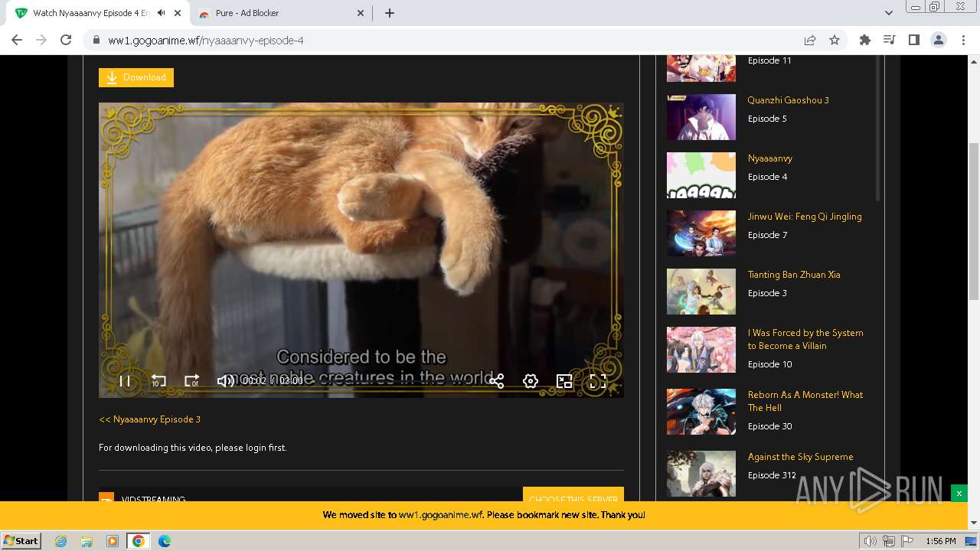Image resolution: width=980 pixels, height=551 pixels.
Task: Reload the current page
Action: [x=66, y=40]
